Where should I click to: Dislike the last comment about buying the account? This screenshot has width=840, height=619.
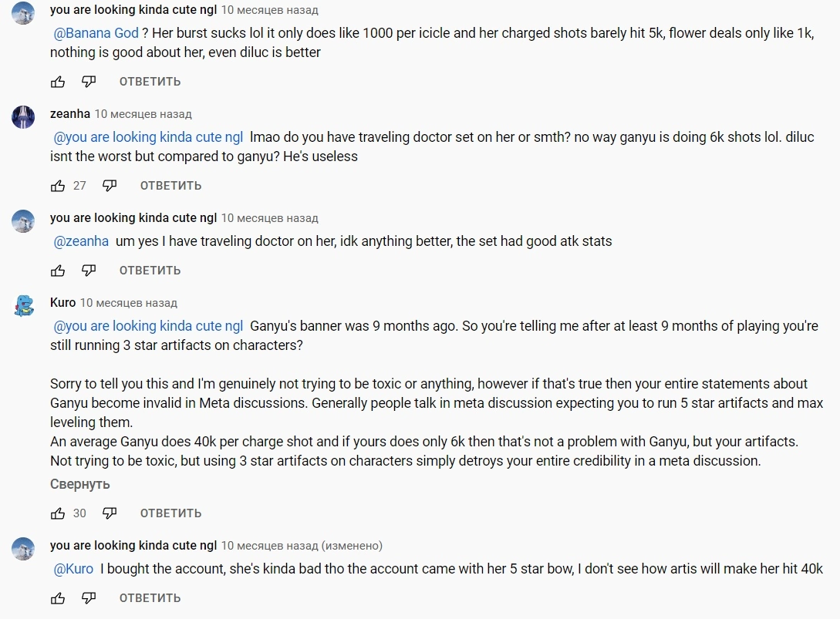[89, 598]
